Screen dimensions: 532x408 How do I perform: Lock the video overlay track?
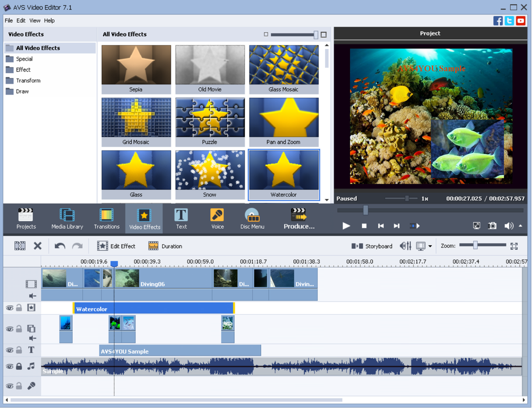click(19, 328)
